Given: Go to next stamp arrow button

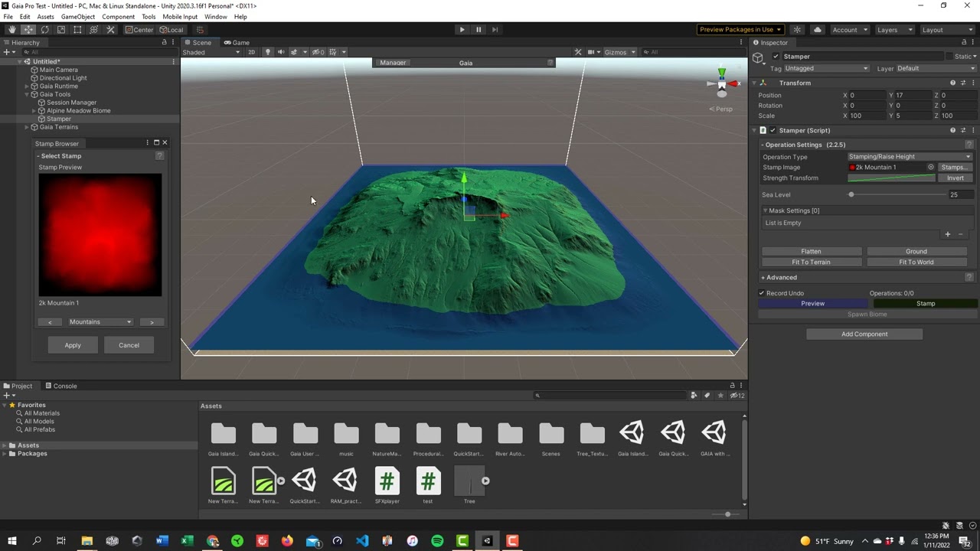Looking at the screenshot, I should click(152, 322).
